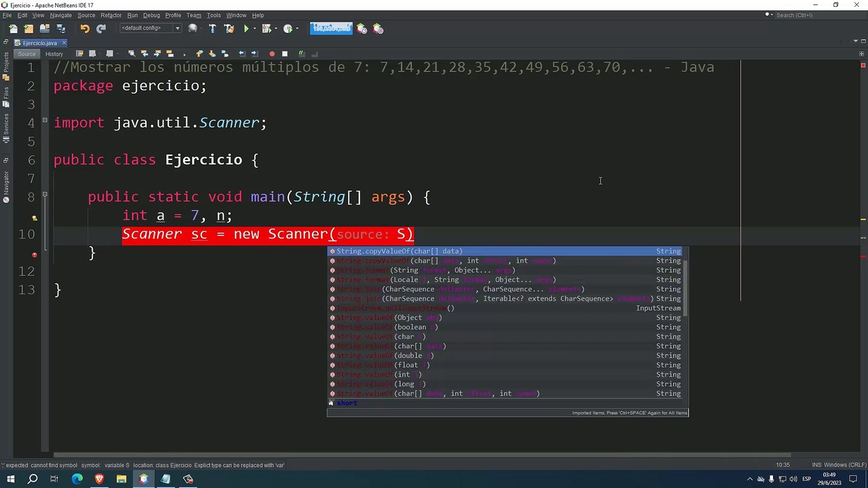
Task: Open Microsoft Edge from the taskbar
Action: pyautogui.click(x=77, y=479)
